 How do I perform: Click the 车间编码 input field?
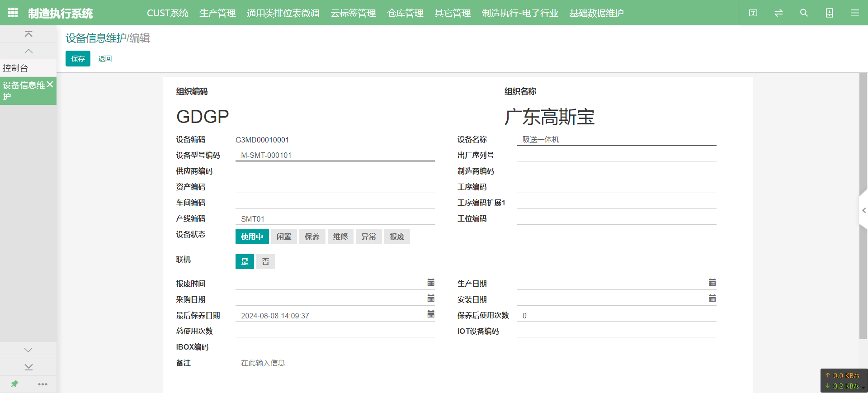point(335,203)
